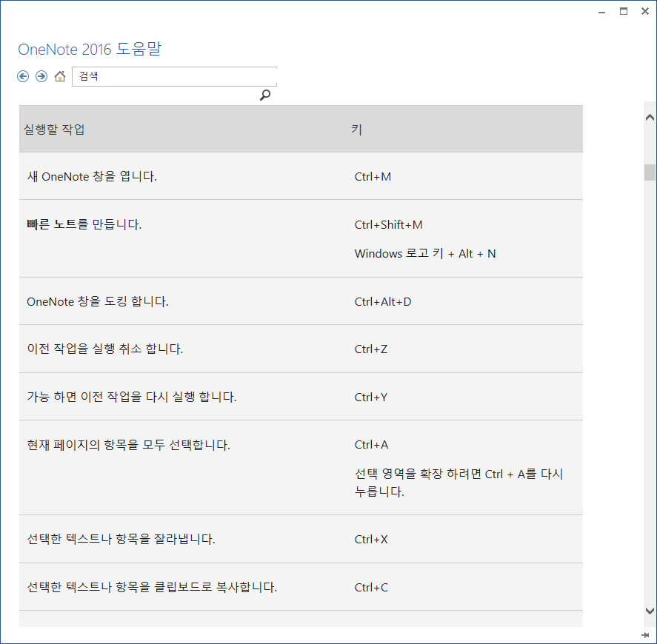Screen dimensions: 657x644
Task: Click the Ctrl+Alt+D shortcut cell
Action: click(383, 302)
